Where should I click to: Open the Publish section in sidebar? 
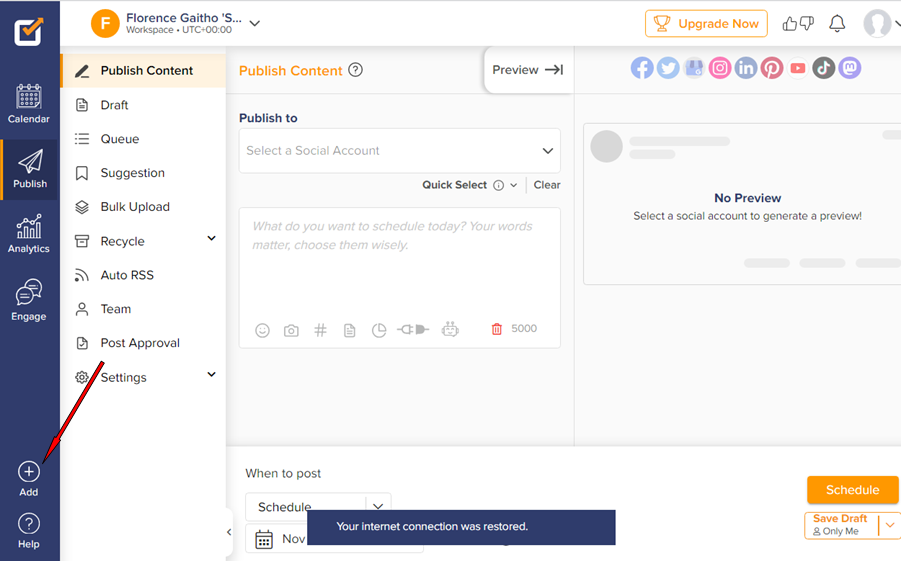(x=30, y=169)
